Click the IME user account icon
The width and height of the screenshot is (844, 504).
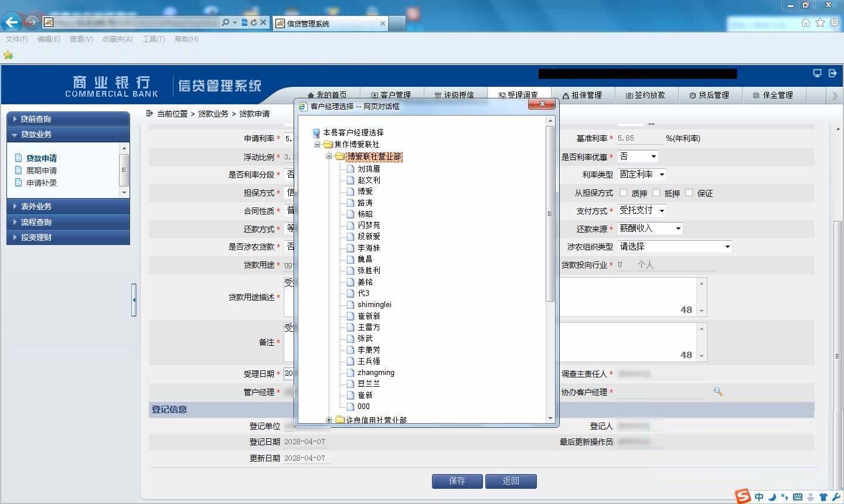click(x=811, y=497)
